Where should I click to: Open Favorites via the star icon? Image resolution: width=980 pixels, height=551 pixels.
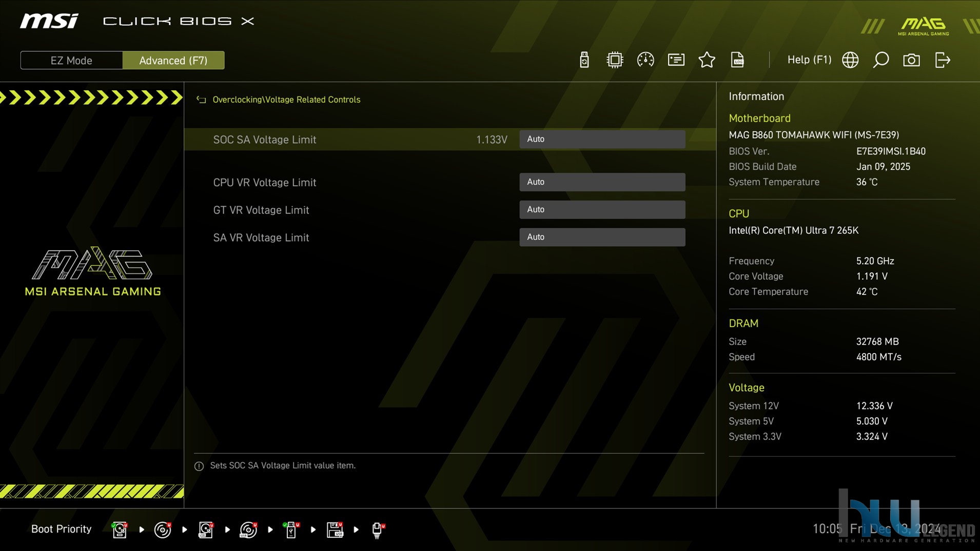pos(707,60)
